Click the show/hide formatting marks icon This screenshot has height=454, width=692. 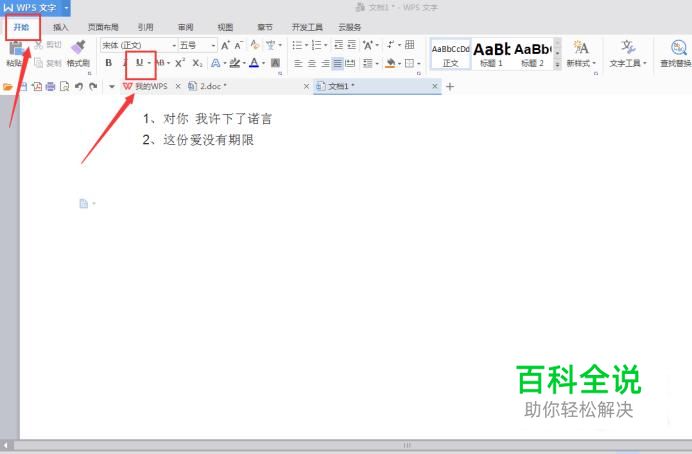tap(391, 45)
